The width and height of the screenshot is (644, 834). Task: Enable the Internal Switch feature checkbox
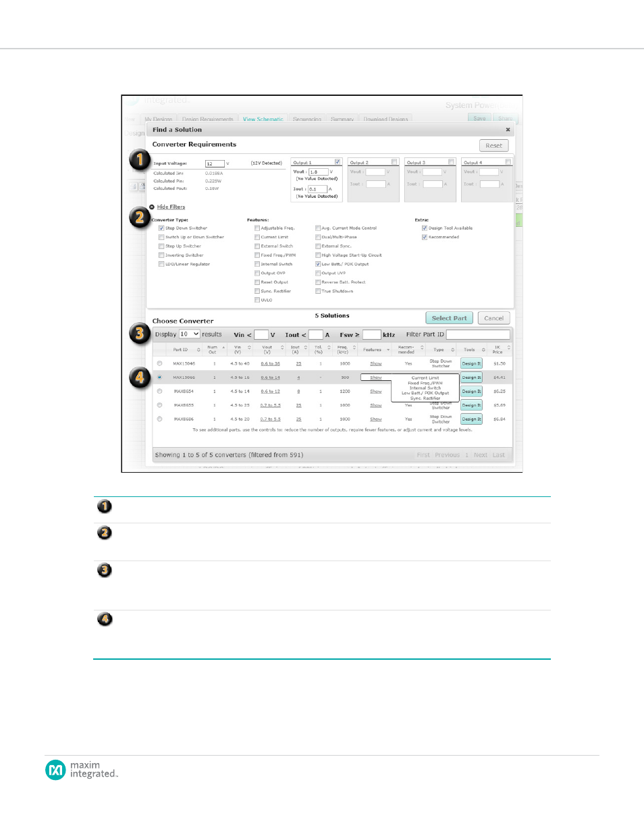(257, 264)
